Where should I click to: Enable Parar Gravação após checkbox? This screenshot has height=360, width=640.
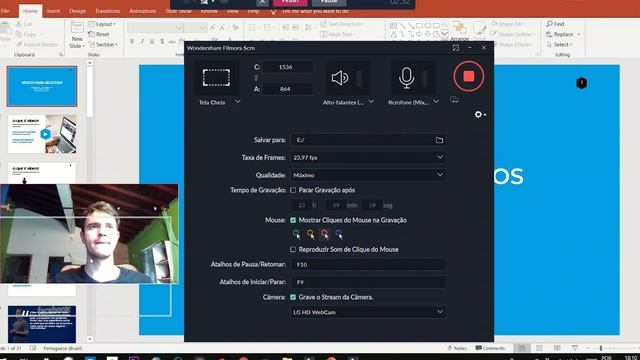293,190
